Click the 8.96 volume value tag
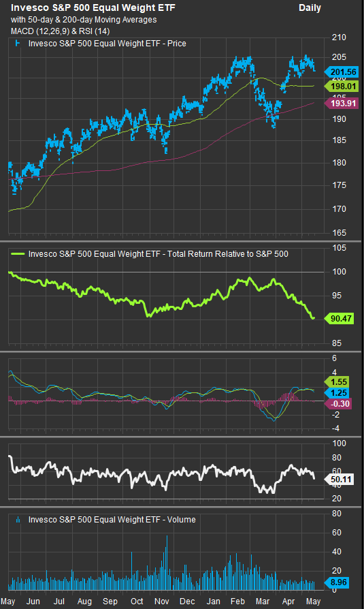The height and width of the screenshot is (609, 364). (337, 582)
